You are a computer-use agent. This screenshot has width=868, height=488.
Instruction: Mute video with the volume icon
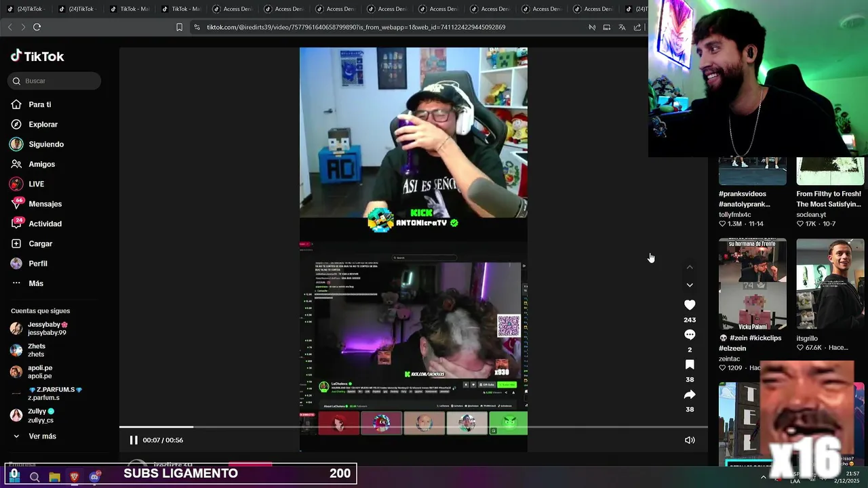pos(690,440)
